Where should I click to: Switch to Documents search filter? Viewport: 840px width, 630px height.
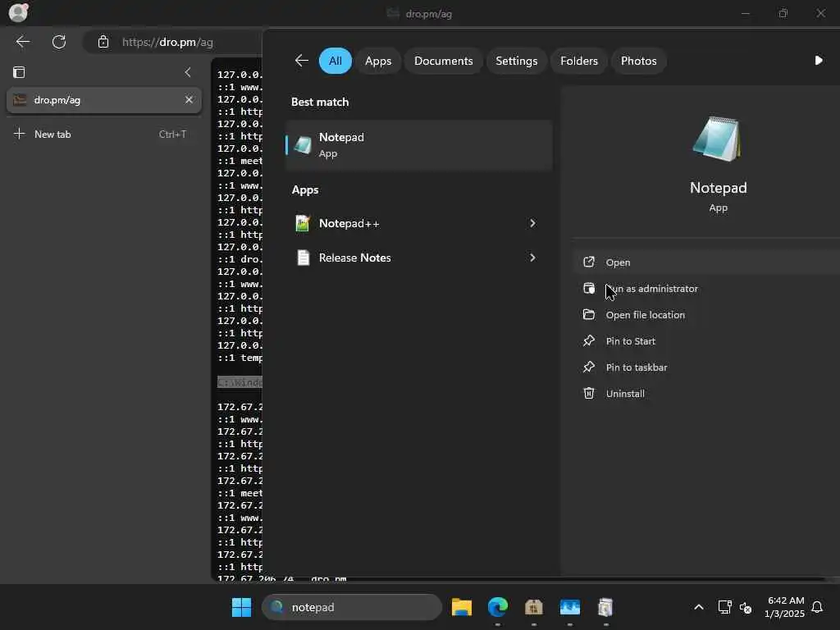point(444,61)
